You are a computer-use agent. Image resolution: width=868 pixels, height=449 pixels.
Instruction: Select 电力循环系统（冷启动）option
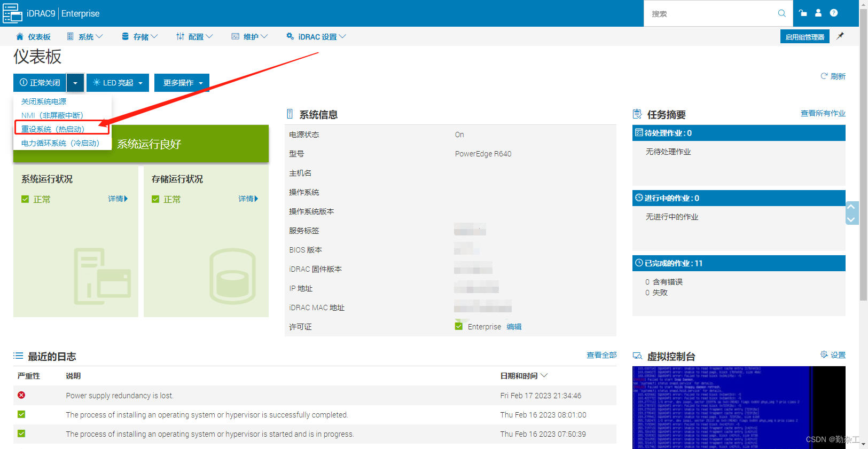[60, 143]
